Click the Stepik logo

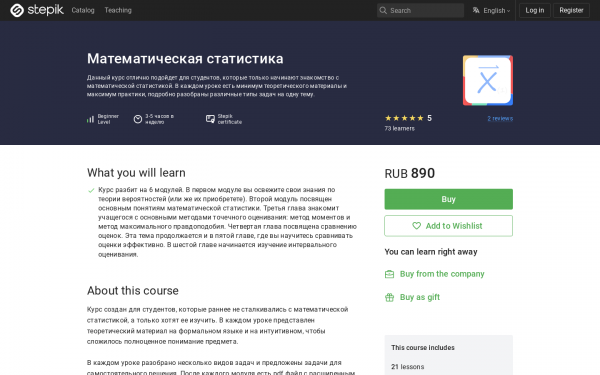(x=37, y=10)
